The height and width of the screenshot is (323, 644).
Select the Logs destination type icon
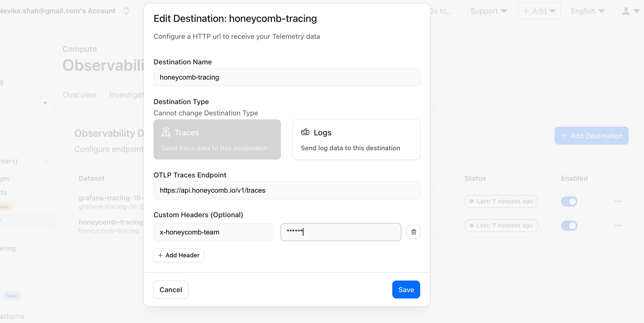click(305, 132)
